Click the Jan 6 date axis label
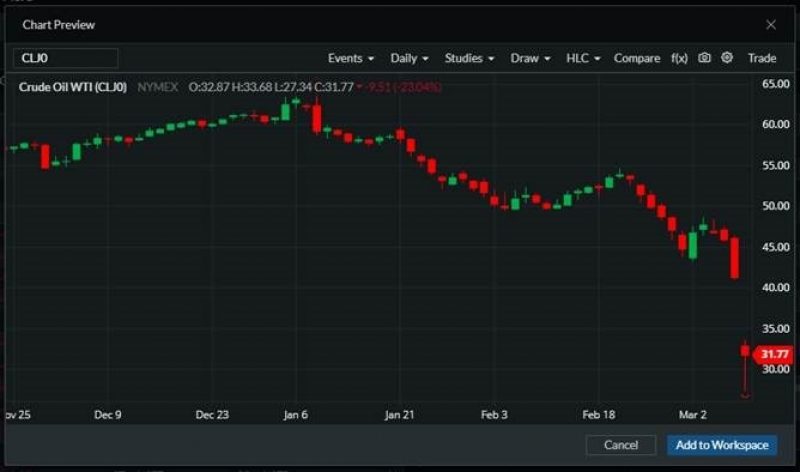Image resolution: width=800 pixels, height=472 pixels. pyautogui.click(x=295, y=415)
